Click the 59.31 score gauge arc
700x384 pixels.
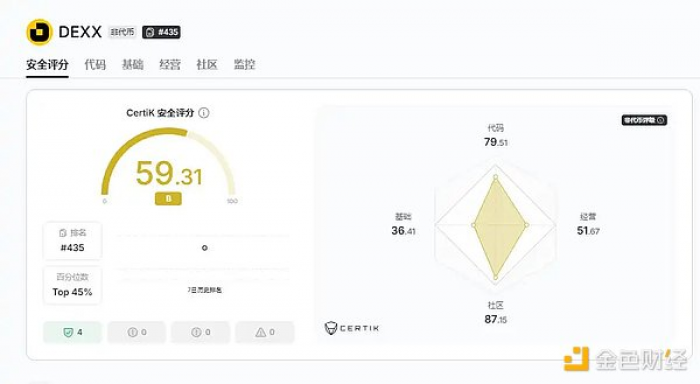click(x=168, y=165)
